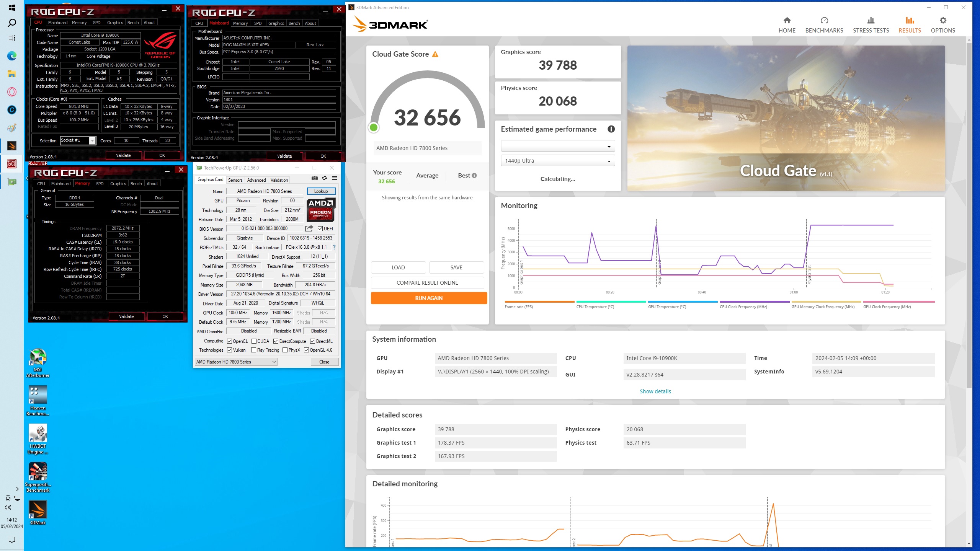Open SPD tab in Mainboard CPU-Z window
Viewport: 980px width, 551px height.
tap(258, 23)
